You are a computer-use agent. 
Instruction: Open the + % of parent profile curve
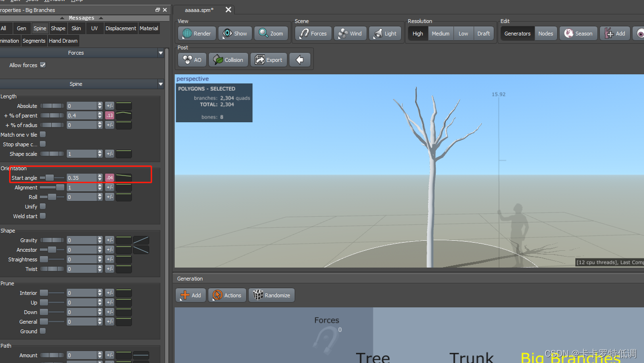[124, 116]
